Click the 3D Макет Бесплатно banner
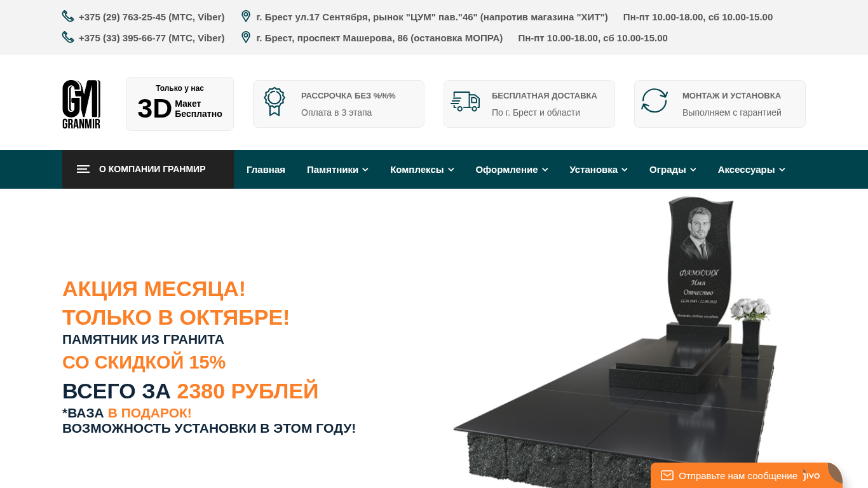 point(180,104)
